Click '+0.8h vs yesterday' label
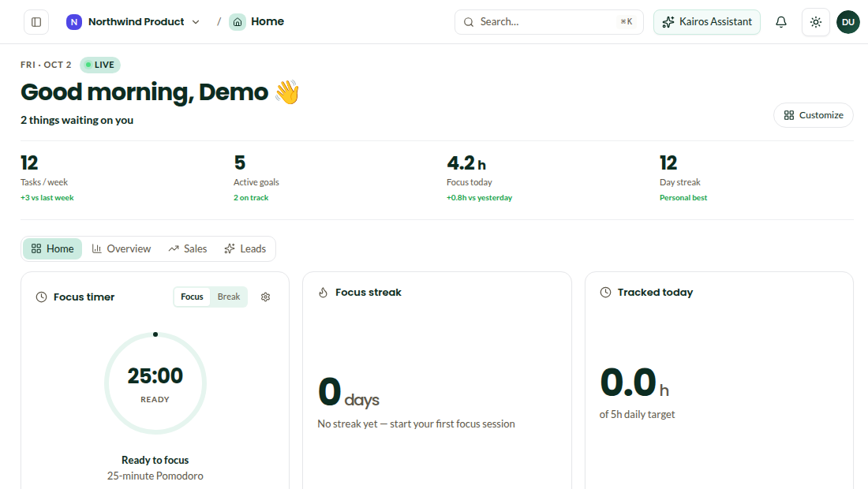 click(480, 198)
